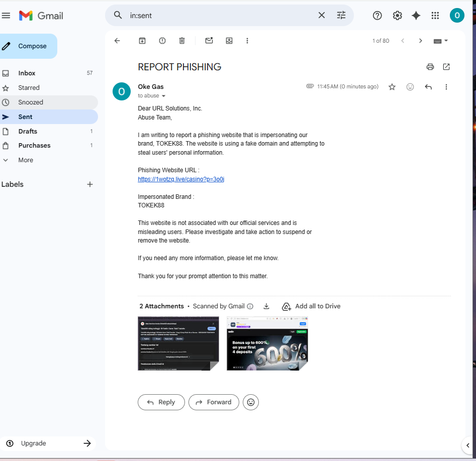The height and width of the screenshot is (461, 476).
Task: Expand the 'to abuse' recipient details
Action: (x=163, y=96)
